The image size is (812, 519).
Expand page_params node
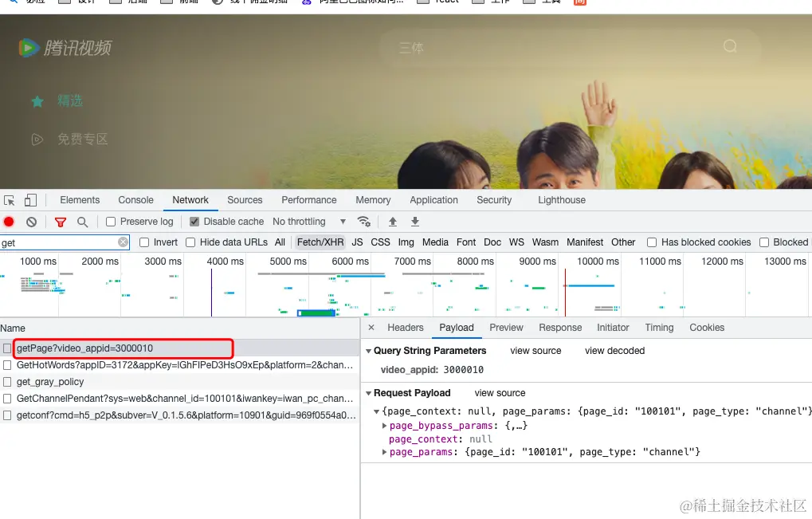384,452
